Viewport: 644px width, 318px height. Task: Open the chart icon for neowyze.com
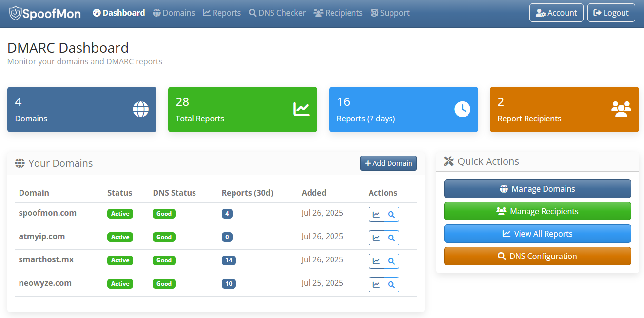click(376, 284)
